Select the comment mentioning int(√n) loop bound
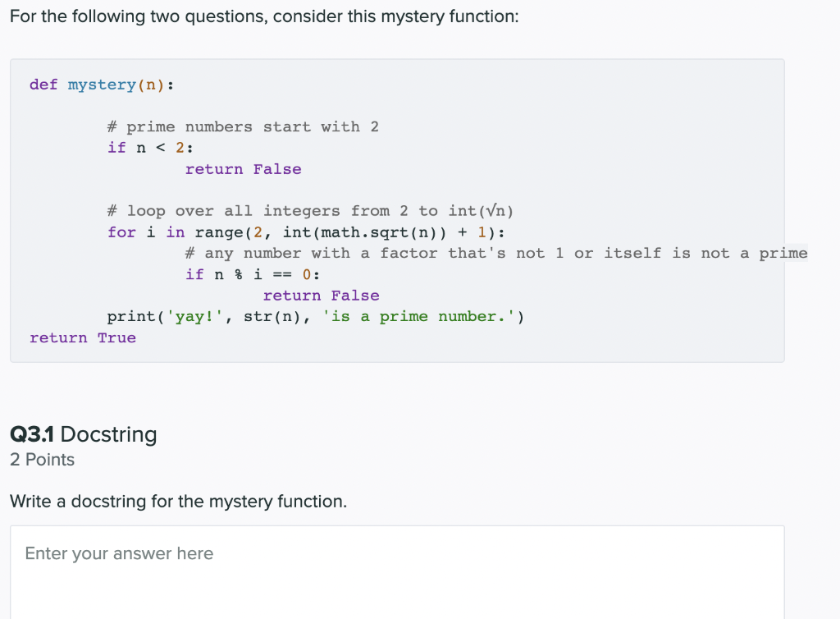Viewport: 840px width, 619px height. point(310,210)
